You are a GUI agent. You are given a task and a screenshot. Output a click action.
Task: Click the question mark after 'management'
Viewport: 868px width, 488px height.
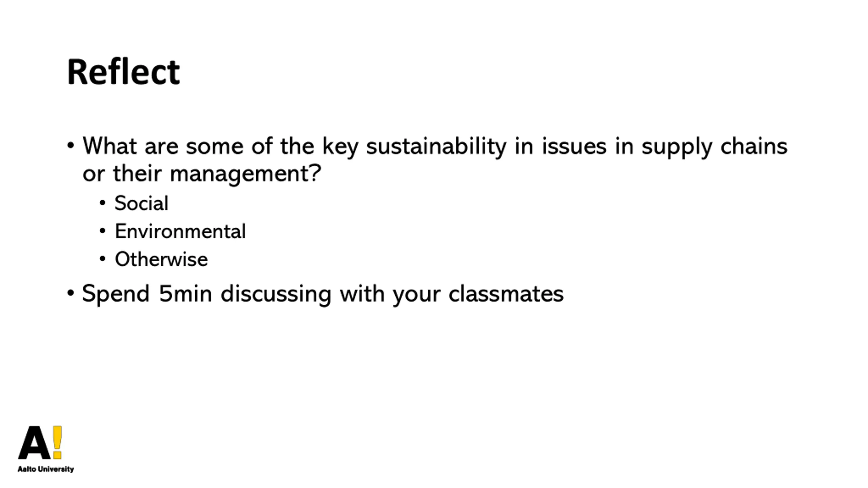tap(315, 173)
